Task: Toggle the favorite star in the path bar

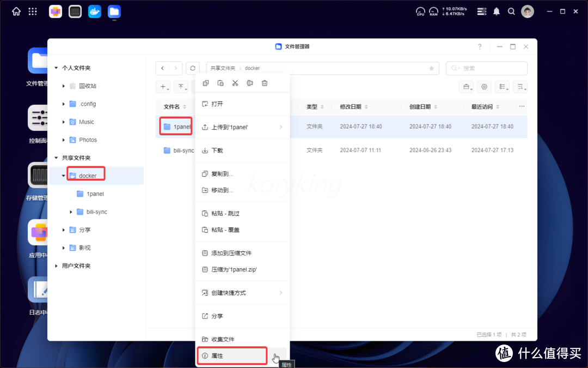Action: click(431, 68)
